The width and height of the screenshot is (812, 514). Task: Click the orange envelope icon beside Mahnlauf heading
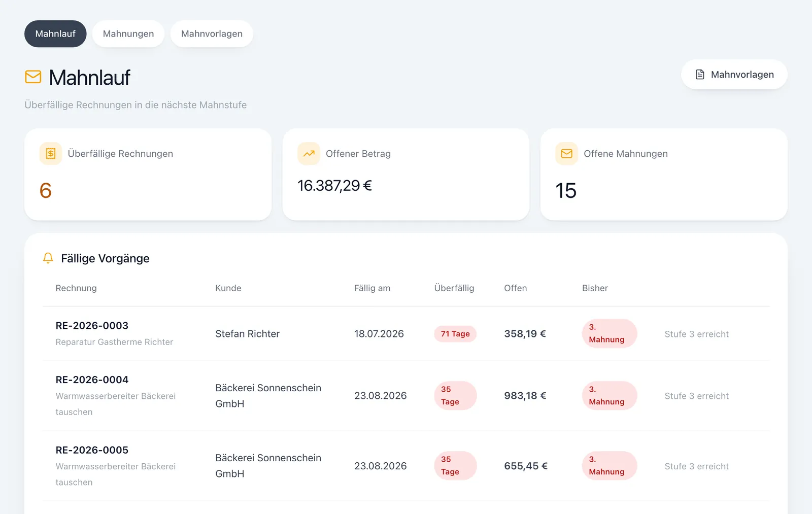(x=33, y=77)
